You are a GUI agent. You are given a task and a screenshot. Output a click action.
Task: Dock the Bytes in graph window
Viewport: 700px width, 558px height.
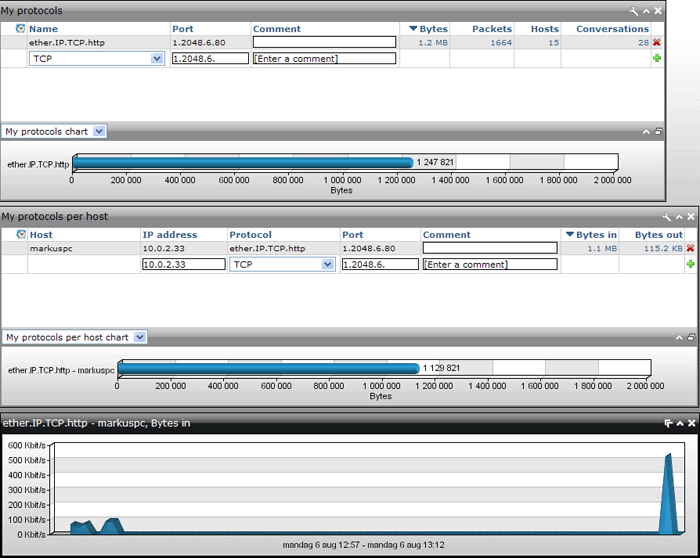click(668, 423)
